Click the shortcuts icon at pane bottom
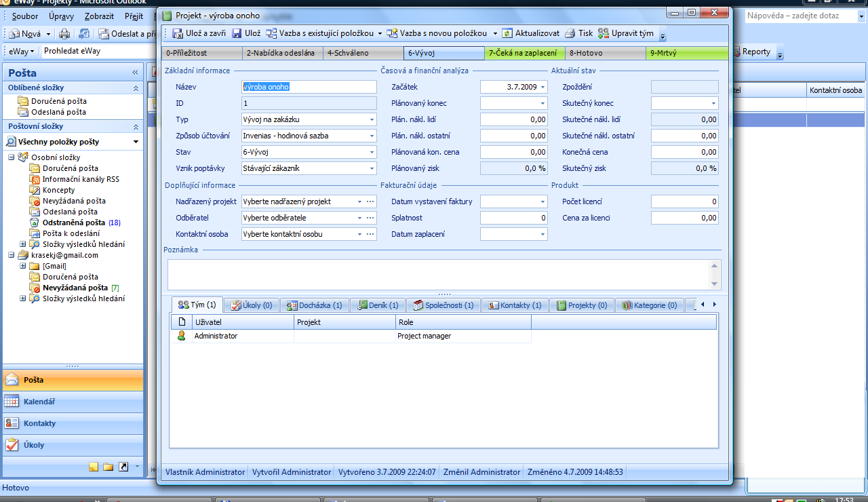Viewport: 868px width, 502px height. tap(123, 467)
